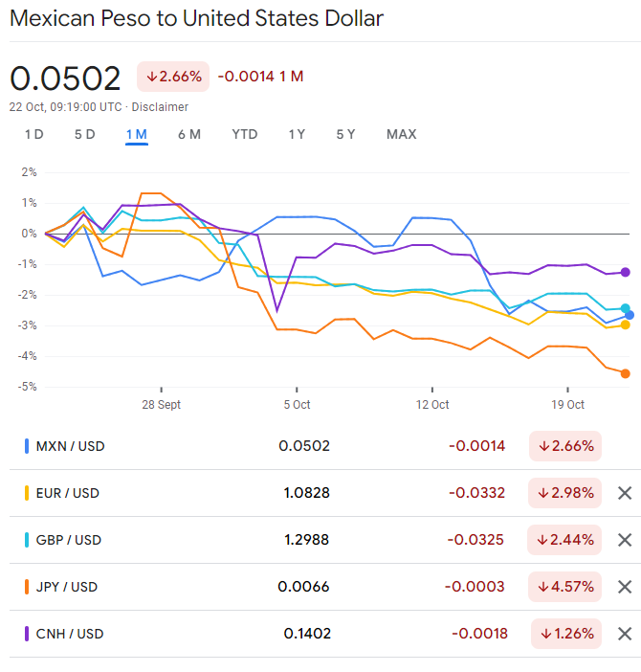Select the 1 Y time range

pos(297,134)
